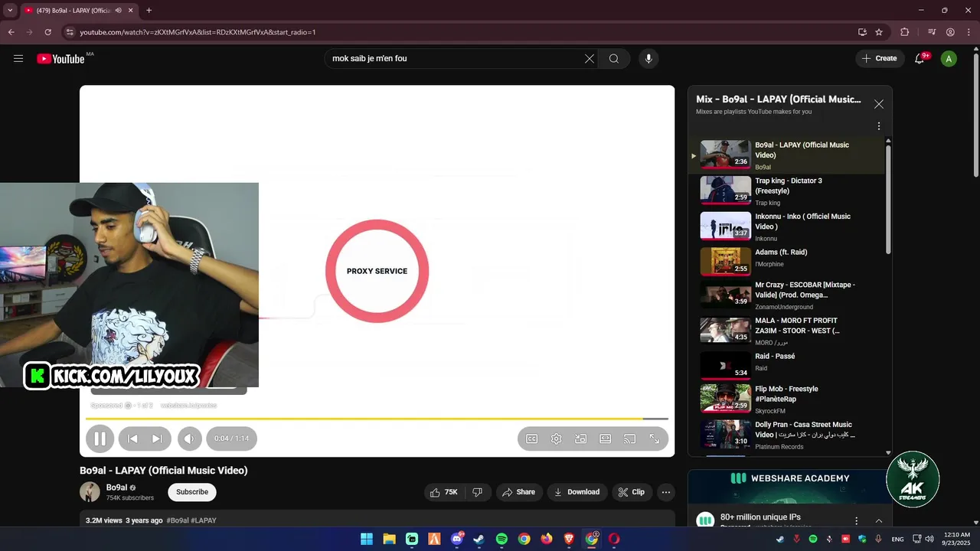Play Dolly Pran - Casa Street Music Video
Viewport: 980px width, 551px height.
(x=787, y=435)
